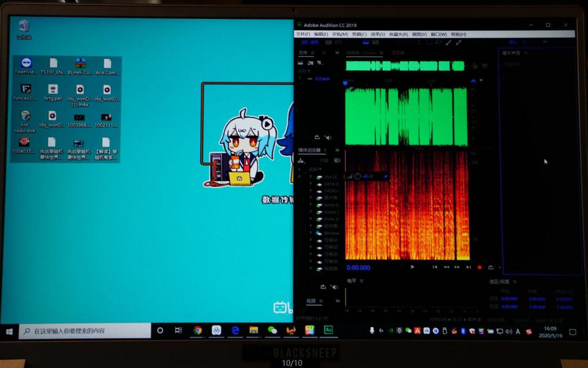Pin the volume HUD overlay
This screenshot has width=588, height=368.
pos(386,176)
